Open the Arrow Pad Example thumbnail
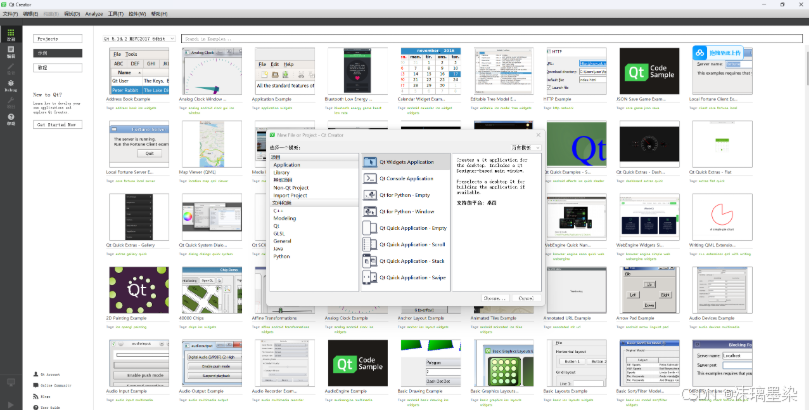Image resolution: width=809 pixels, height=410 pixels. click(649, 290)
